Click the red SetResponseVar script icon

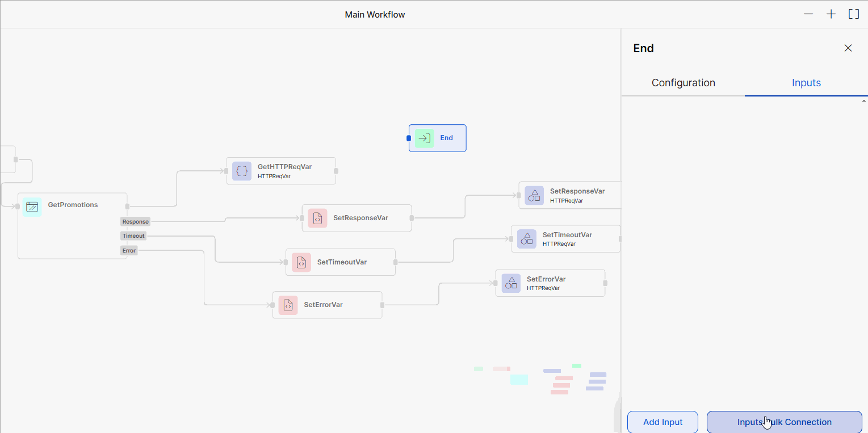point(317,218)
